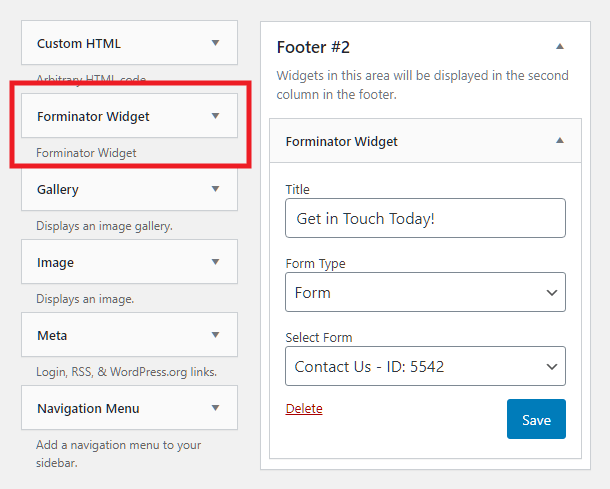Collapse the Footer #2 widget area
This screenshot has height=489, width=610.
coord(560,47)
